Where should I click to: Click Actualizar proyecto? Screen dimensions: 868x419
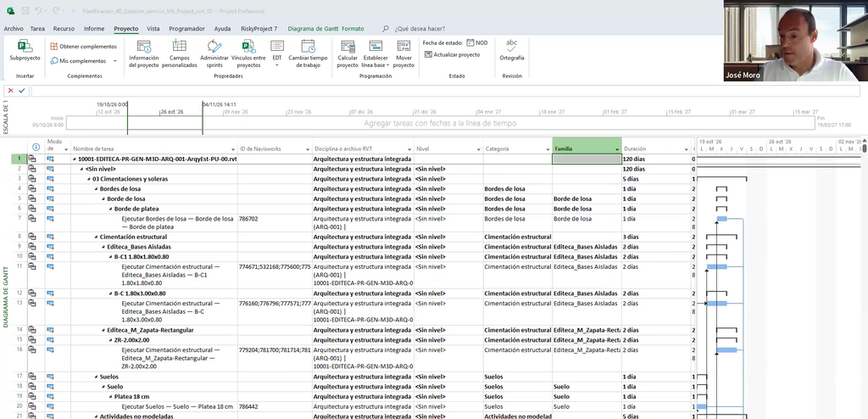(x=453, y=55)
